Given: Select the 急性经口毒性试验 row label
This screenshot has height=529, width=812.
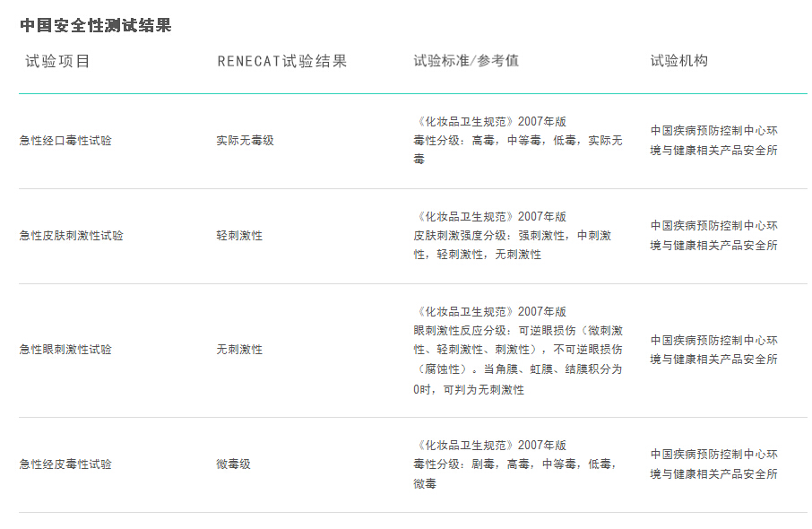Looking at the screenshot, I should coord(66,141).
